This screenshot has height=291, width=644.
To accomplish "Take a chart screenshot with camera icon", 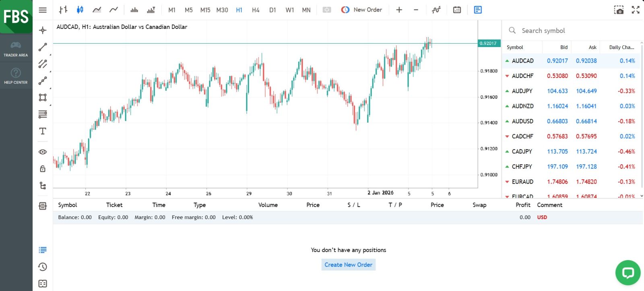I will coord(619,10).
